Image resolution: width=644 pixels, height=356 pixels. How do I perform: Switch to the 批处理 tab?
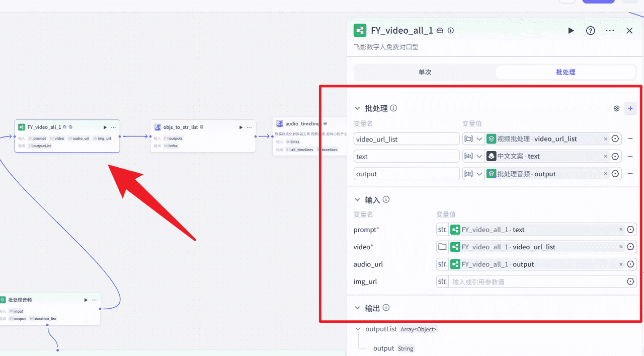tap(566, 72)
